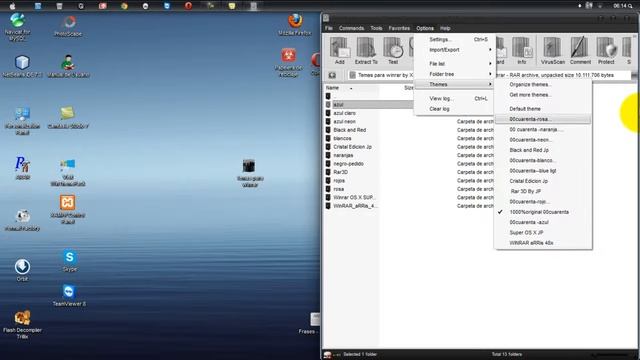This screenshot has height=360, width=640.
Task: Expand the File list submenu
Action: coord(454,64)
